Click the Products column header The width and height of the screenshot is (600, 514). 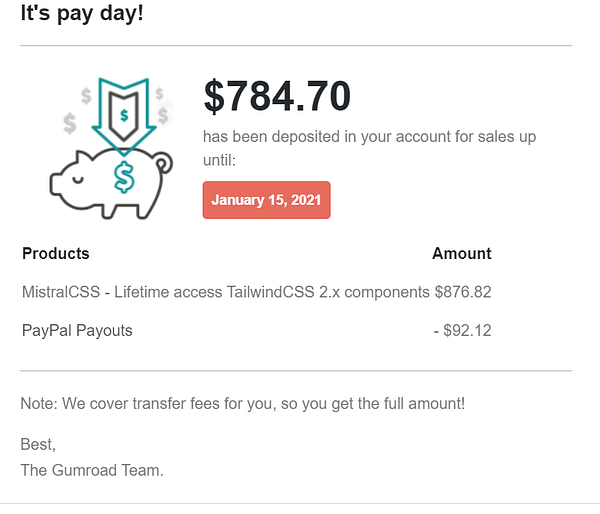pos(56,254)
